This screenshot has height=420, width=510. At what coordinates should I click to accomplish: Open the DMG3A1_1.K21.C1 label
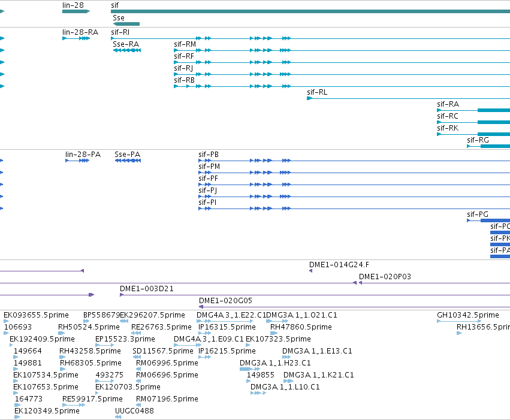point(319,375)
